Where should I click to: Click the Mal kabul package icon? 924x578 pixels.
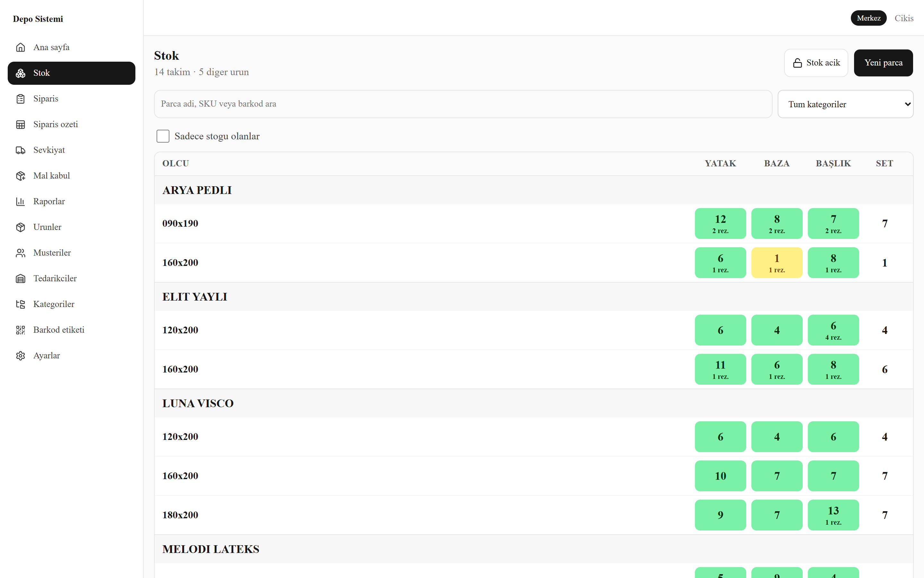coord(21,175)
